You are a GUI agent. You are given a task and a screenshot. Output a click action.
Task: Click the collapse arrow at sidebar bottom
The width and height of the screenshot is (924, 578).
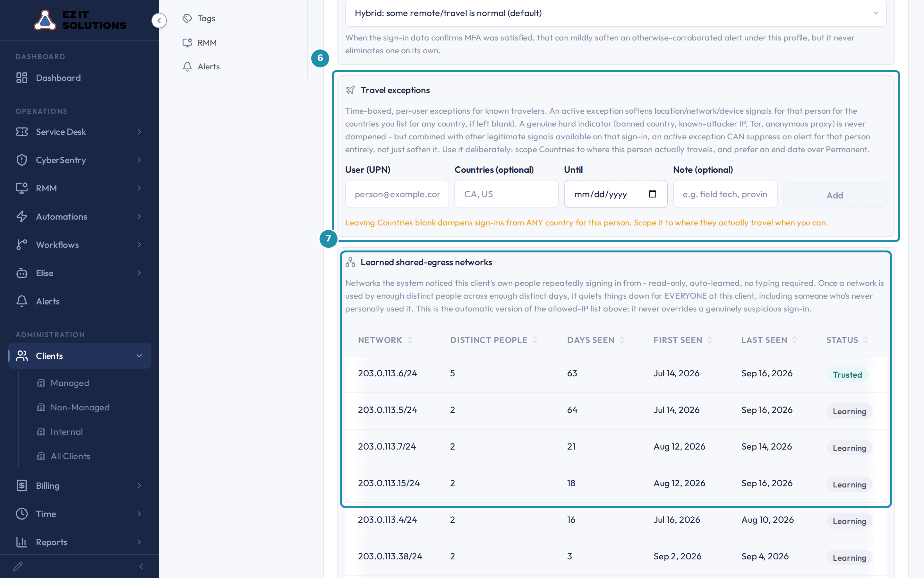(141, 566)
